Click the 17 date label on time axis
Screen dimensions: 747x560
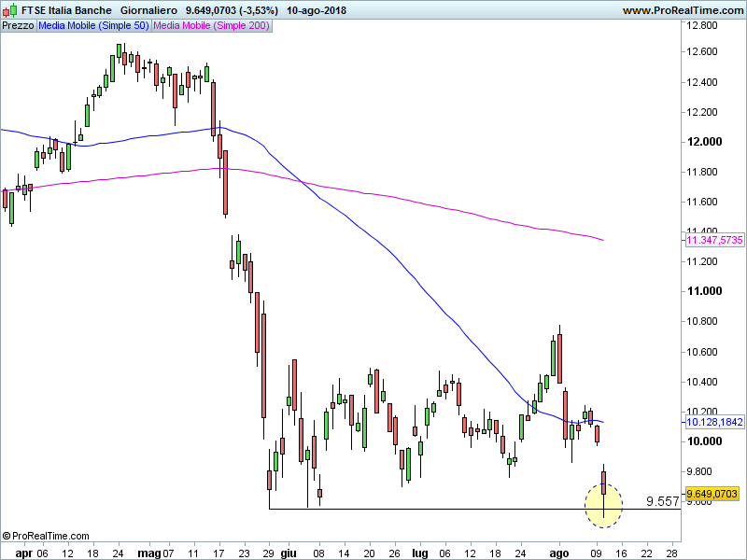[218, 553]
